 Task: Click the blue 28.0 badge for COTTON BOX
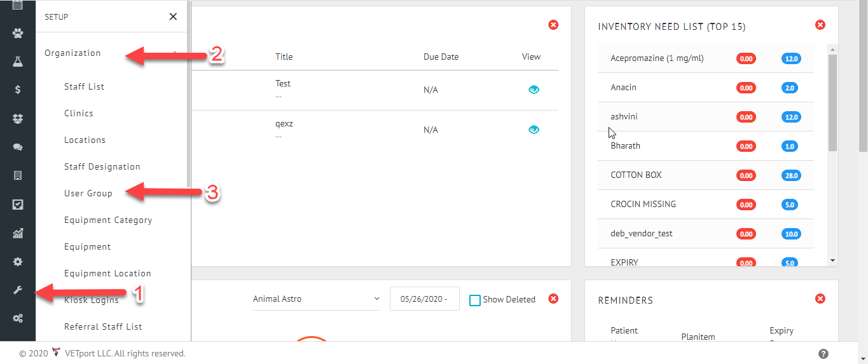[x=791, y=175]
